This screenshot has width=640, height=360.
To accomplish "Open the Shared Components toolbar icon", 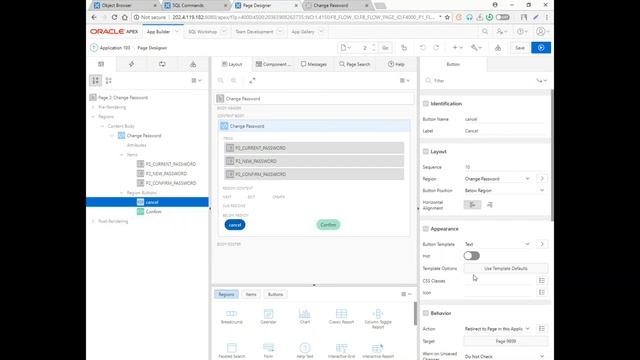I will [x=498, y=48].
